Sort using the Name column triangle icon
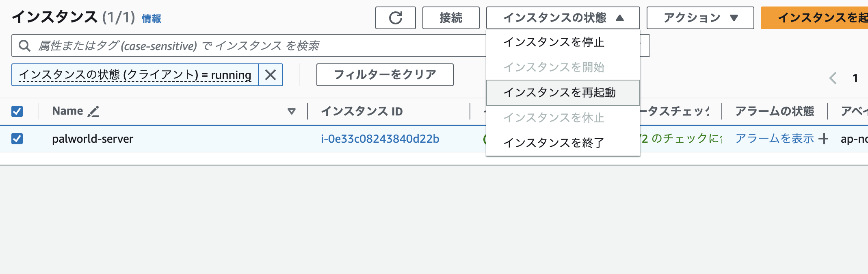Viewport: 868px width, 274px height. [291, 111]
